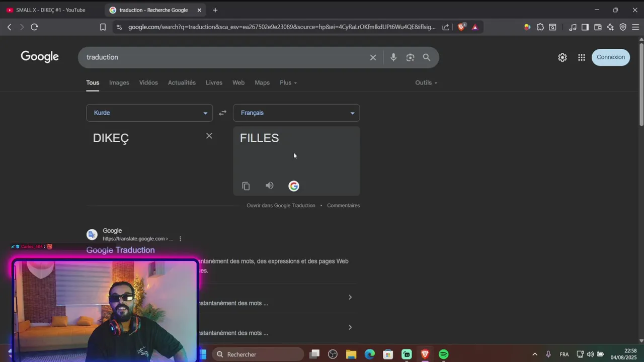The image size is (644, 362).
Task: Clear the DIKEÇ source text
Action: click(209, 136)
